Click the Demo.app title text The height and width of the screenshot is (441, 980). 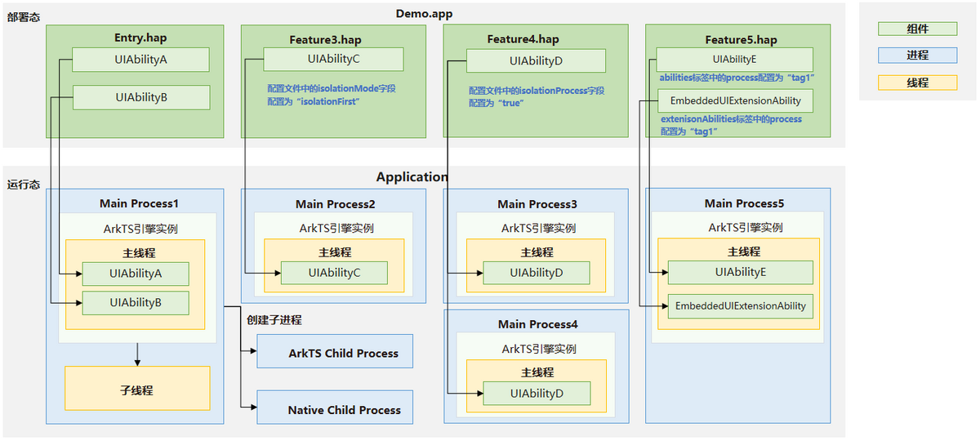click(424, 13)
